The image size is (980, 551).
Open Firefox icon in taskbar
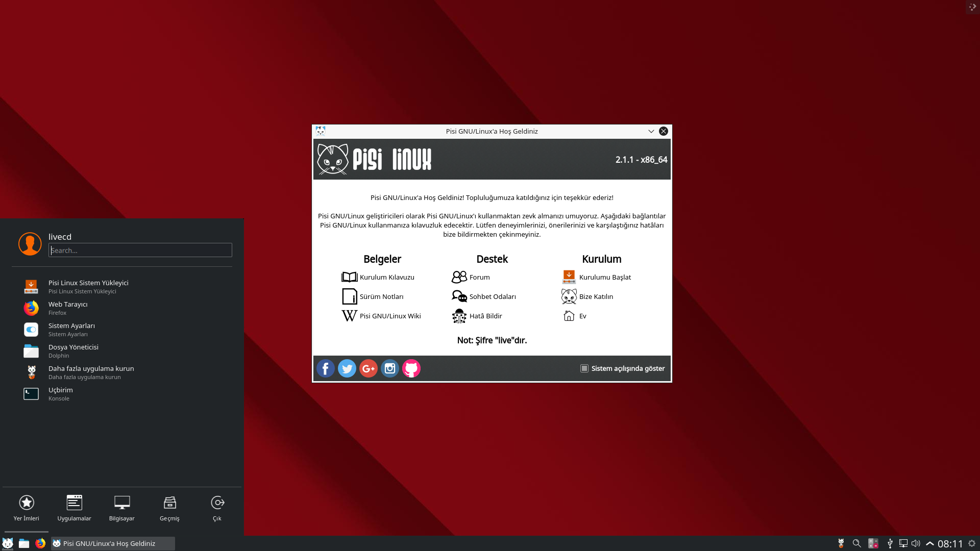40,543
